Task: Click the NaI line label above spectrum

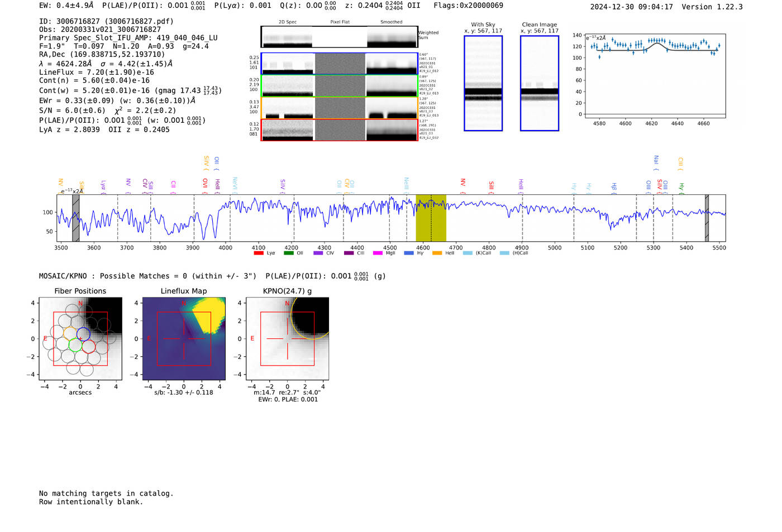Action: coord(656,164)
